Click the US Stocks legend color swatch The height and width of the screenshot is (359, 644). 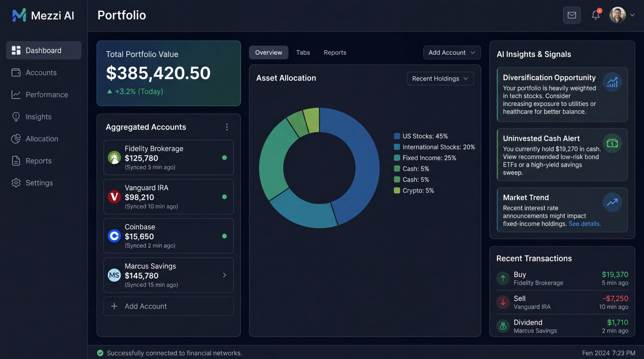coord(397,136)
